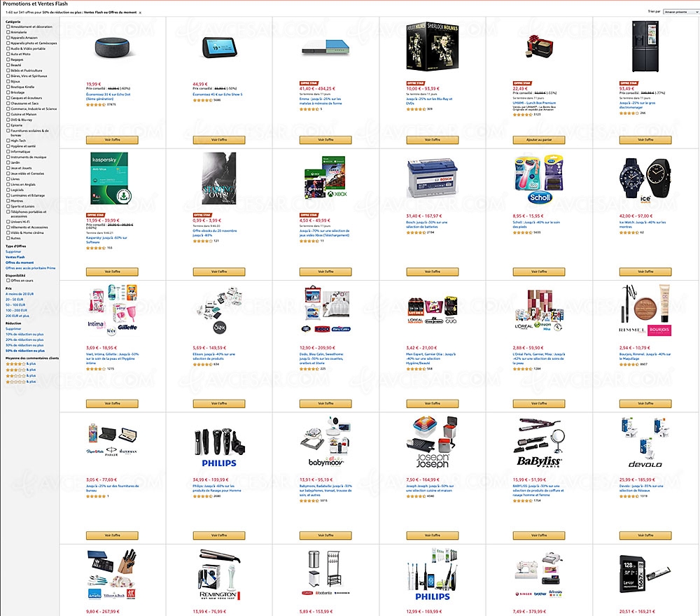Tick the Boutique Kindle checkbox
The height and width of the screenshot is (616, 700).
pos(8,87)
